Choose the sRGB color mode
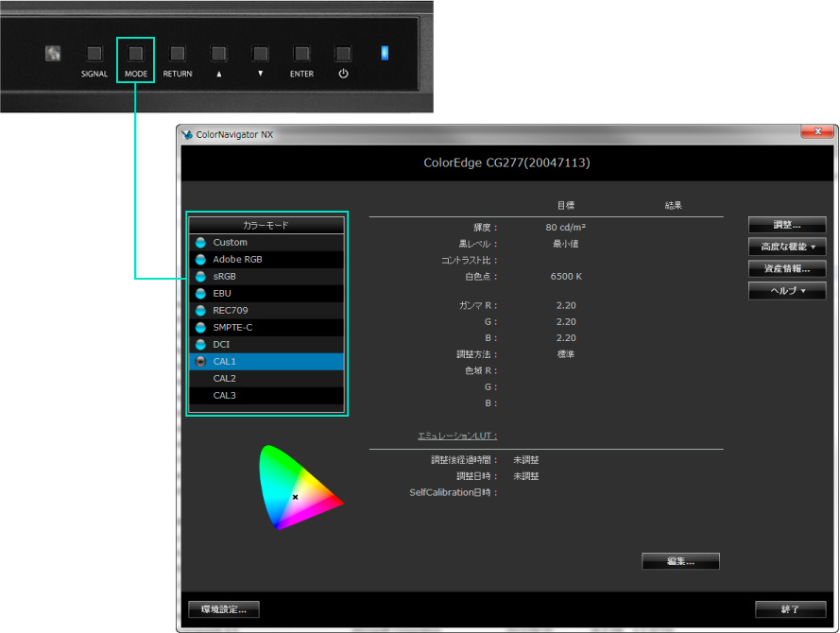840x633 pixels. coord(266,276)
